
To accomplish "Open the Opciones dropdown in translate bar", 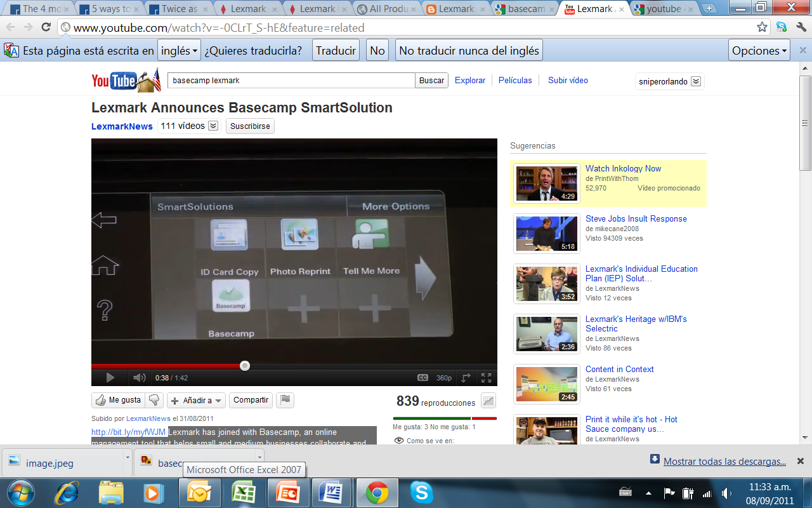I will pyautogui.click(x=759, y=51).
